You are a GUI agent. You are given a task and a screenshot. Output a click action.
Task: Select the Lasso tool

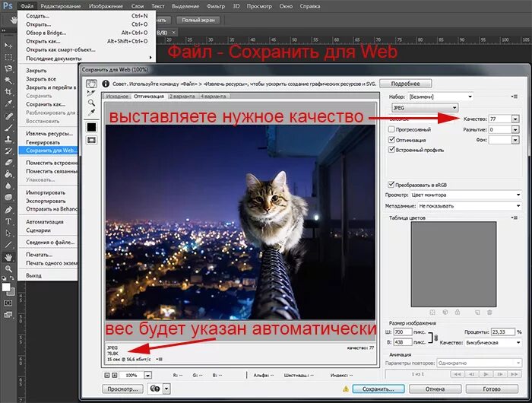click(8, 68)
